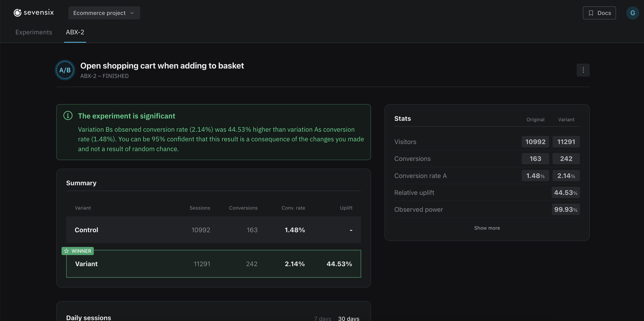Click the Variant uplift 44.53% in Summary
Image resolution: width=644 pixels, height=321 pixels.
339,264
